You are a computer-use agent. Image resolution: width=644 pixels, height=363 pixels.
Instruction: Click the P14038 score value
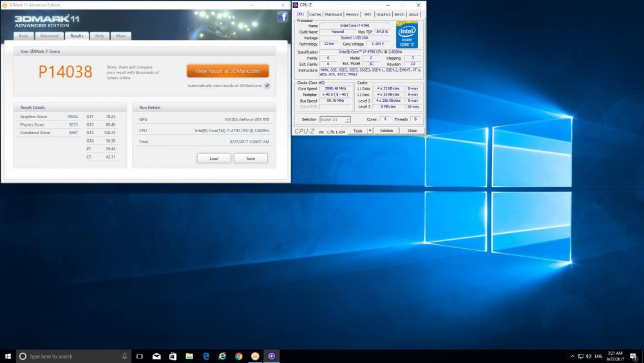click(x=65, y=72)
